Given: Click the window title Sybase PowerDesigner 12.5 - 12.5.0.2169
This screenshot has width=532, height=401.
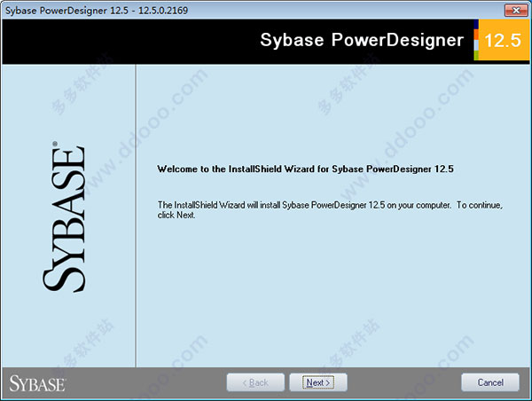Looking at the screenshot, I should click(97, 11).
